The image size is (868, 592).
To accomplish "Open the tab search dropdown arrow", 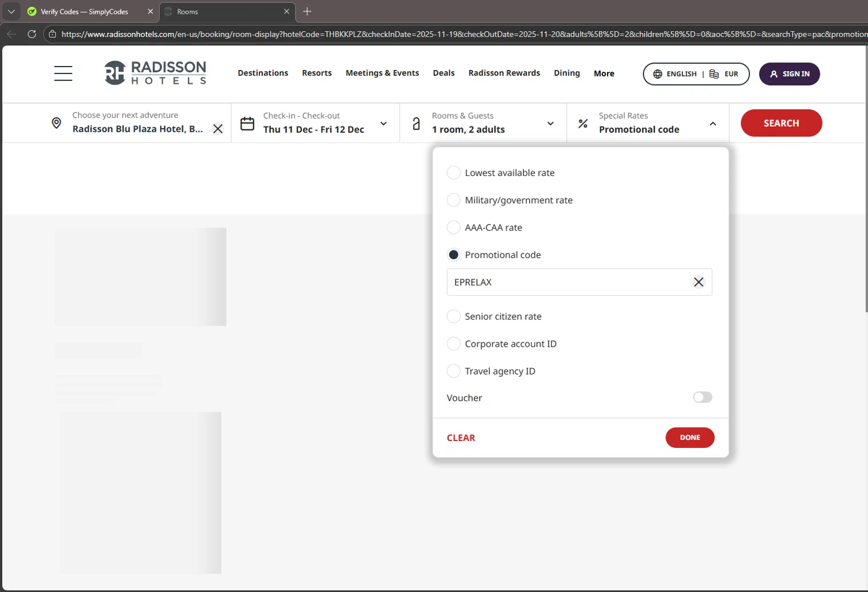I will point(11,12).
